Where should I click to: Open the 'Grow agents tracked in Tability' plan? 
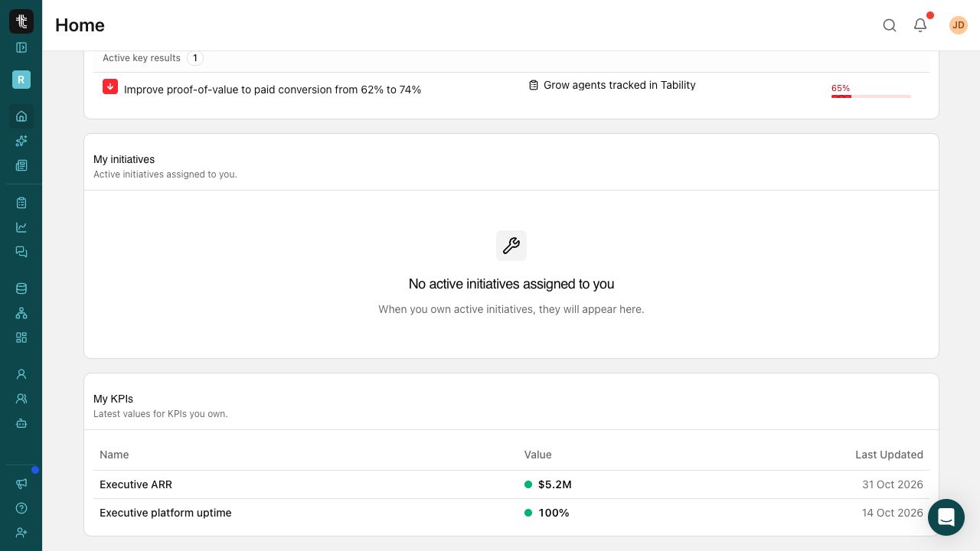(619, 85)
